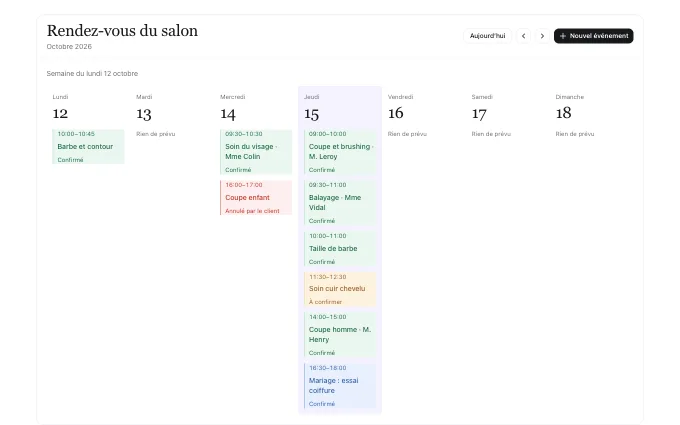Click the 16:30–18:00 time on the Mariage event

tap(328, 368)
